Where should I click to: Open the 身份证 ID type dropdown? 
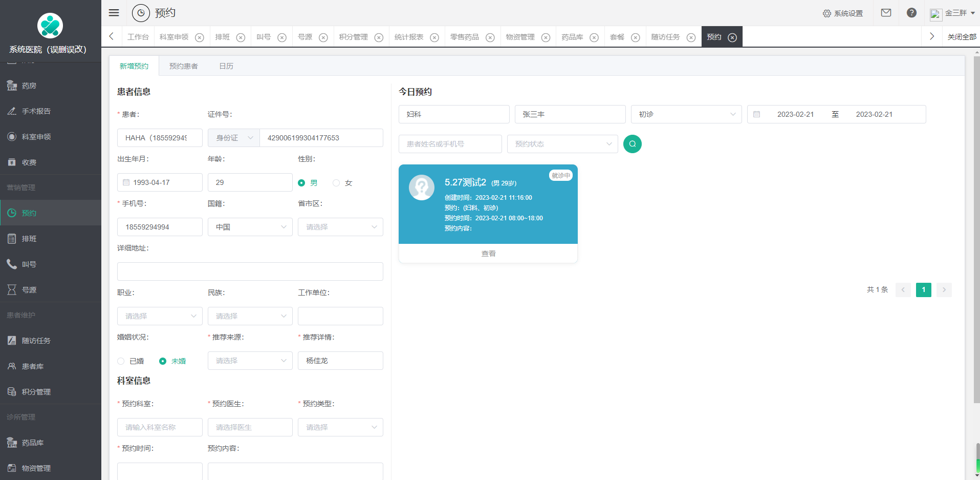pos(234,138)
